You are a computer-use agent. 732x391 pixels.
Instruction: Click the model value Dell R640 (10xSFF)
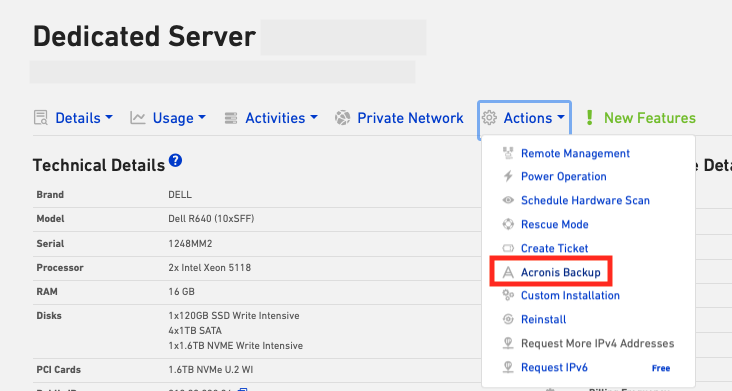coord(211,219)
